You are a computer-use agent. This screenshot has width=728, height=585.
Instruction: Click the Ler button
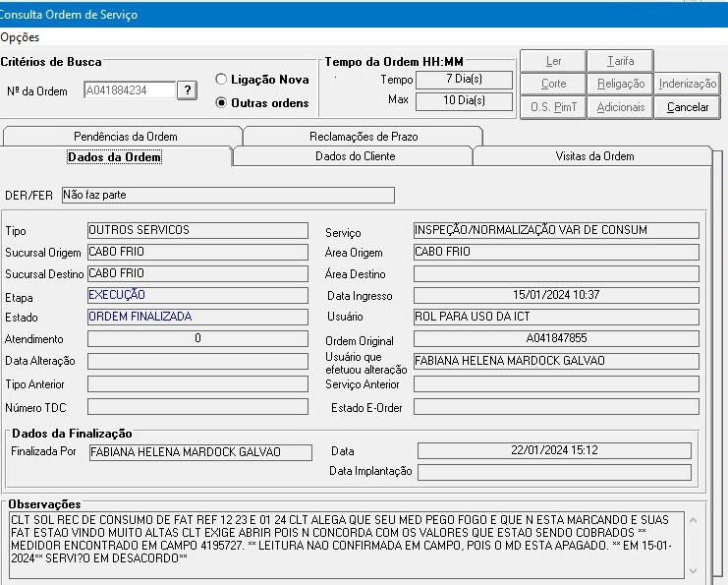tap(553, 61)
